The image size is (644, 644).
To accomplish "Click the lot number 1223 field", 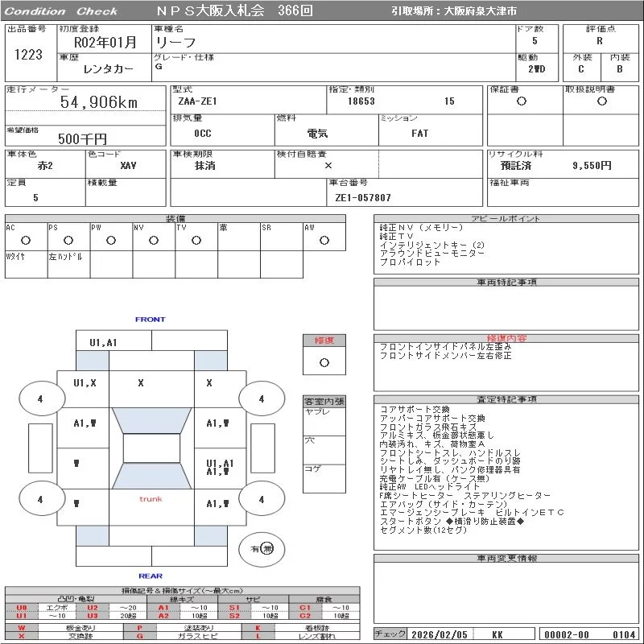I will point(28,55).
